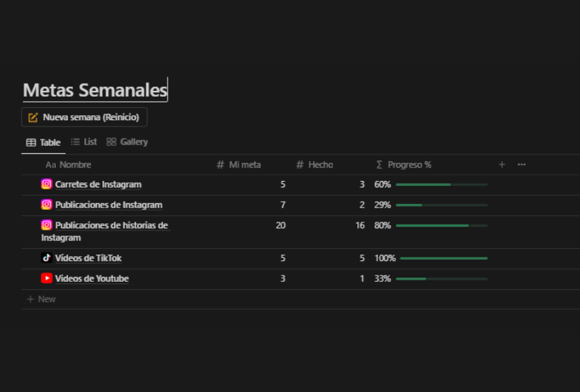Open the Nombre column header menu

69,165
